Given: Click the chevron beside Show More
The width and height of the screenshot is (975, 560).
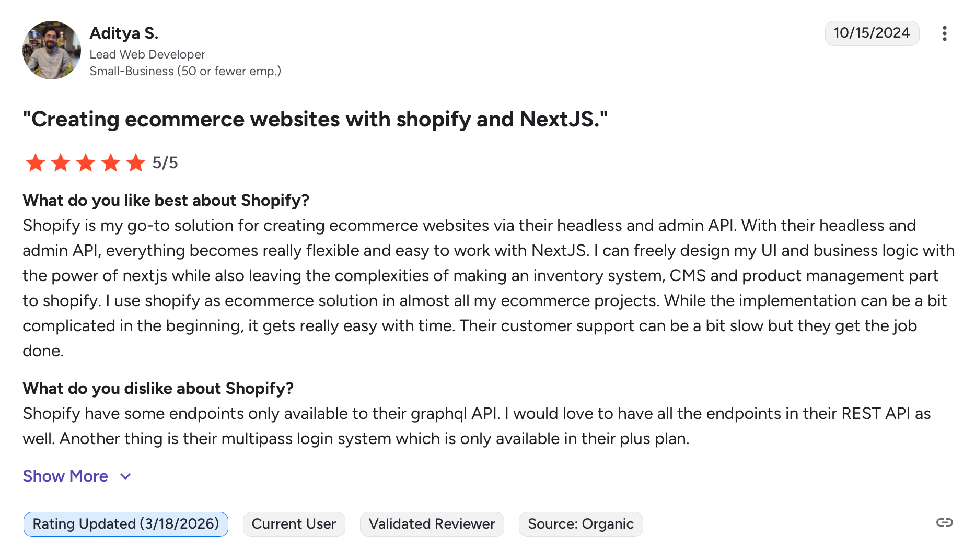Looking at the screenshot, I should click(125, 476).
